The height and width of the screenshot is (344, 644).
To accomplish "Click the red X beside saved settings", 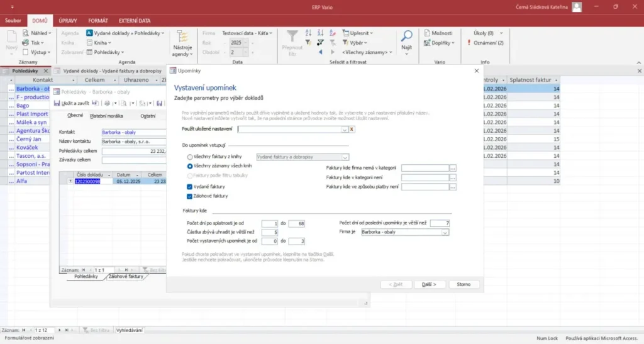I will (352, 129).
